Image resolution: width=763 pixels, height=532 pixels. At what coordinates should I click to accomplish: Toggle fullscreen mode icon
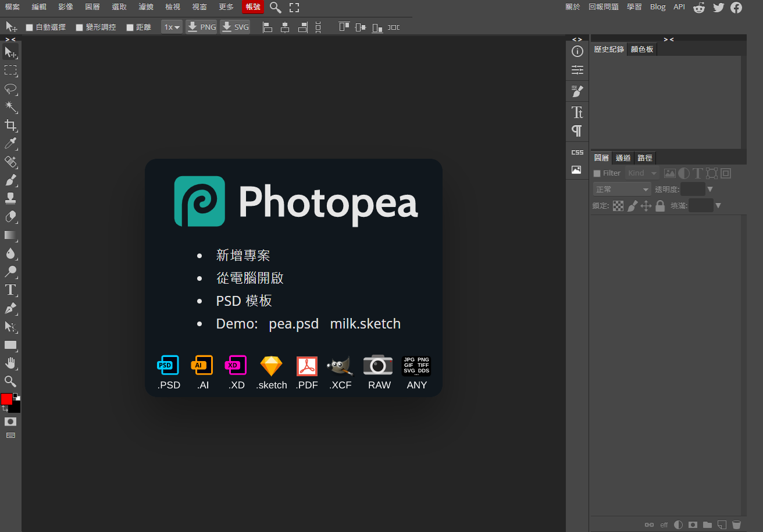coord(294,8)
